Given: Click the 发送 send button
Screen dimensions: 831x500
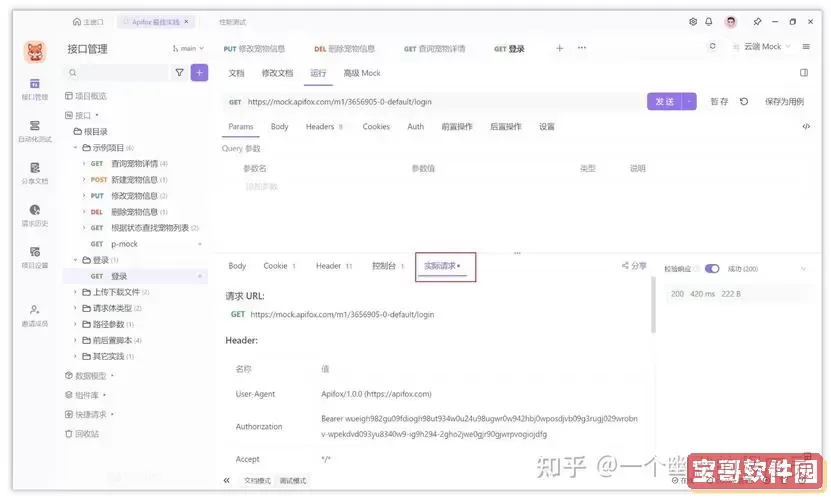Looking at the screenshot, I should (x=665, y=101).
